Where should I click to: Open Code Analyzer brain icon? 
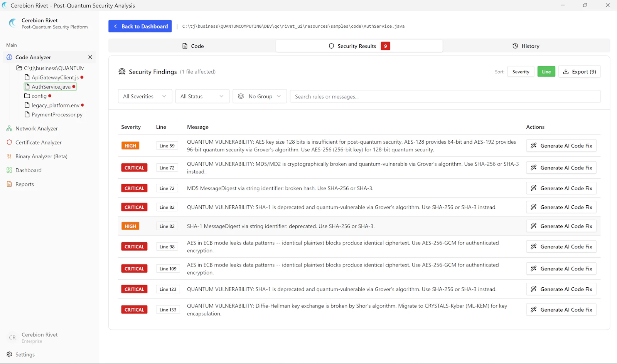(x=9, y=57)
